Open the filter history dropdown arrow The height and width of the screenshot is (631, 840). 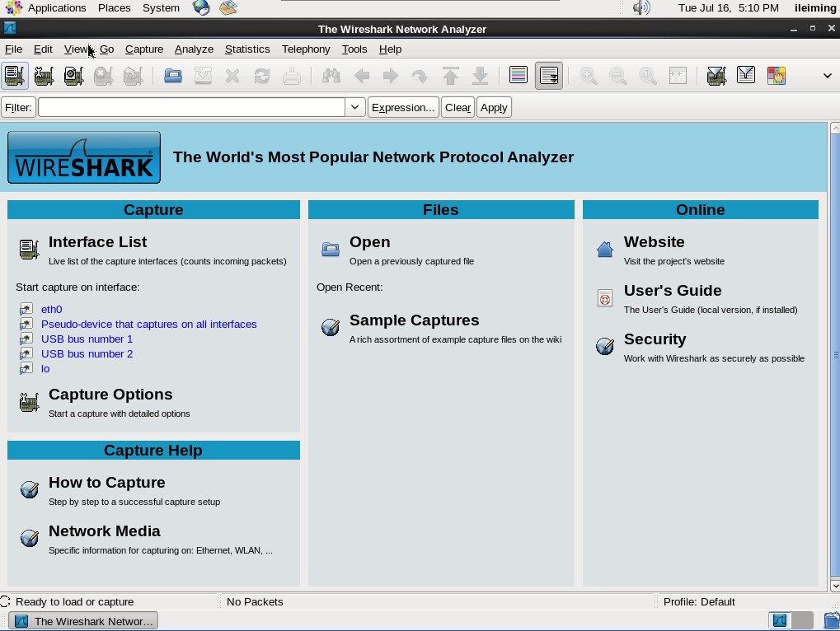coord(354,107)
